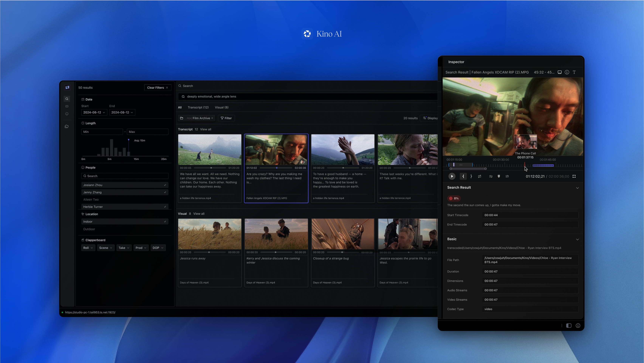Check the Outdoor location filter
This screenshot has height=363, width=644.
[x=125, y=229]
